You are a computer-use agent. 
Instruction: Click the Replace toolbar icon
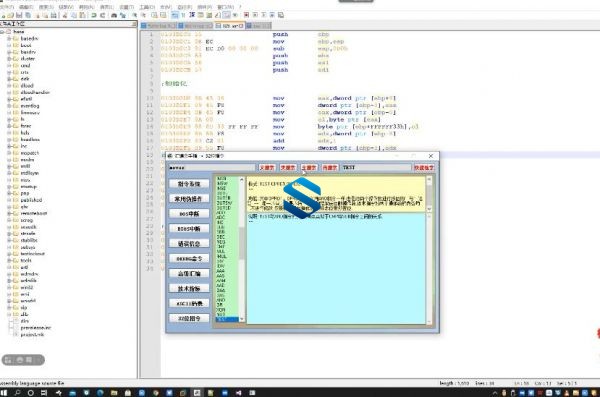click(x=123, y=15)
